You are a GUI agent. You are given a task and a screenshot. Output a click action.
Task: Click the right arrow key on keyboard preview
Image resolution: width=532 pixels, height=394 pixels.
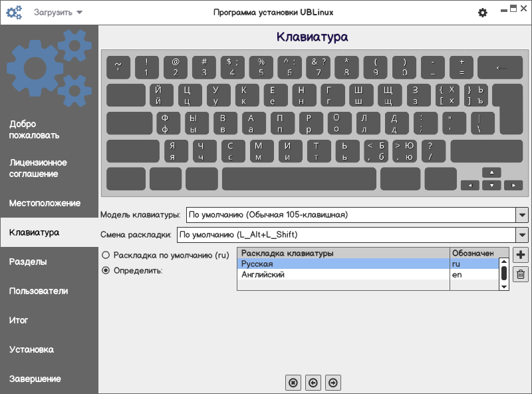[x=513, y=185]
